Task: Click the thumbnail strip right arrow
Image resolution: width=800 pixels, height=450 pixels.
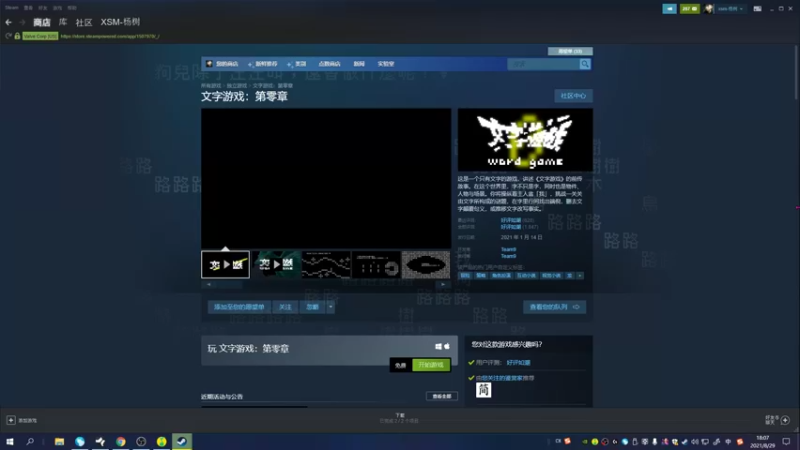Action: pyautogui.click(x=443, y=285)
